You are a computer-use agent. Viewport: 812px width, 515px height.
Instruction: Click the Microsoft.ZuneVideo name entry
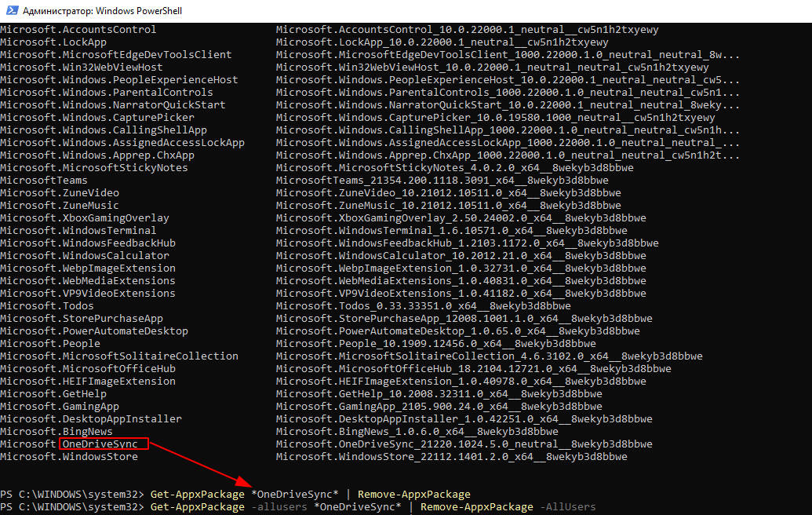(x=60, y=193)
